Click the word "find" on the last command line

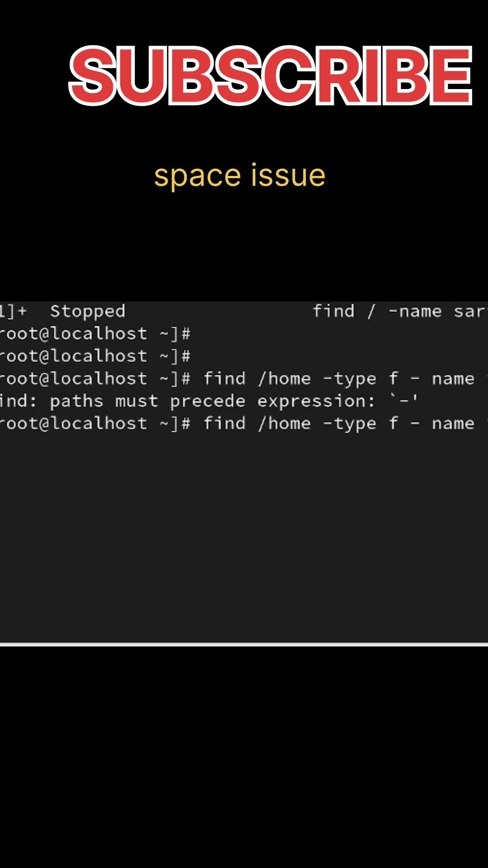224,424
